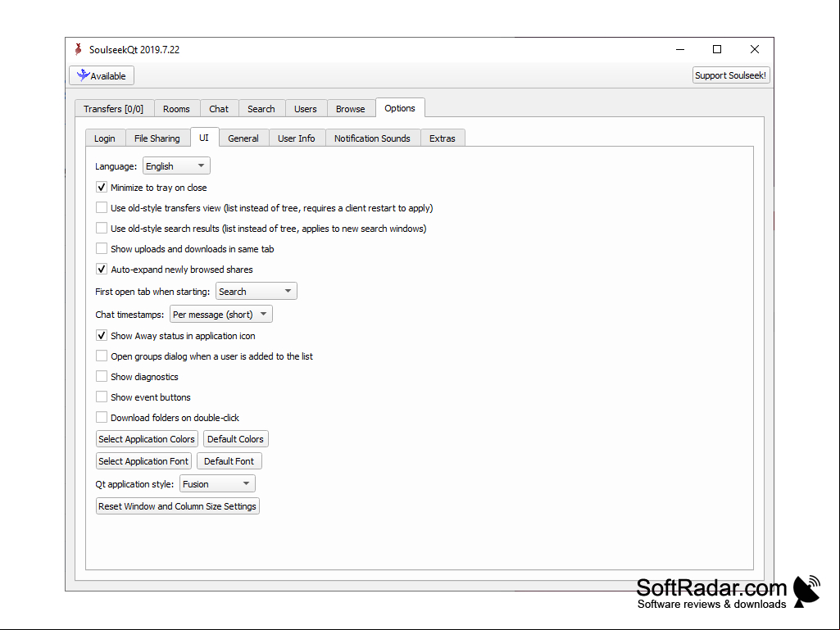Open the General sub-tab
Image resolution: width=840 pixels, height=630 pixels.
pos(243,138)
